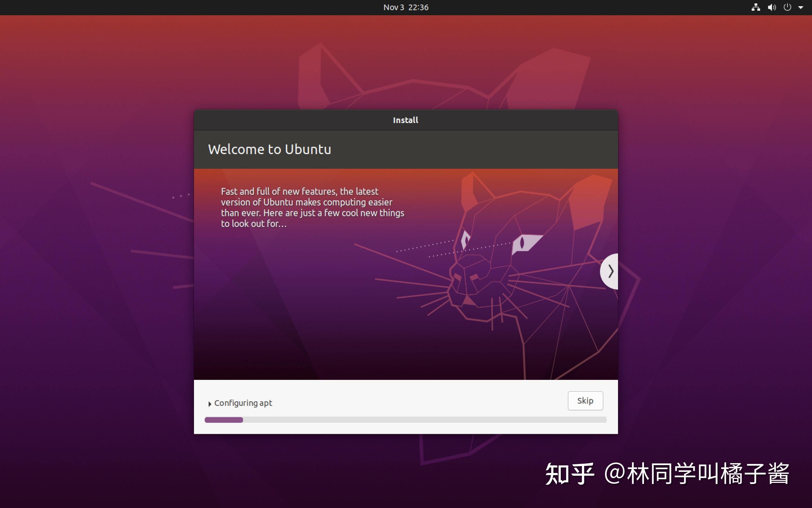Click the Install window title bar
Screen dimensions: 812x508
coord(406,120)
